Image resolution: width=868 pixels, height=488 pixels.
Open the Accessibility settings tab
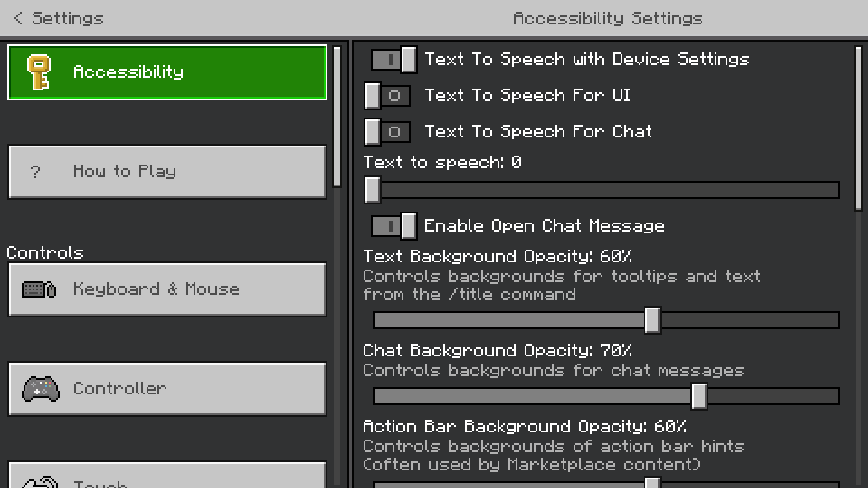pos(167,72)
